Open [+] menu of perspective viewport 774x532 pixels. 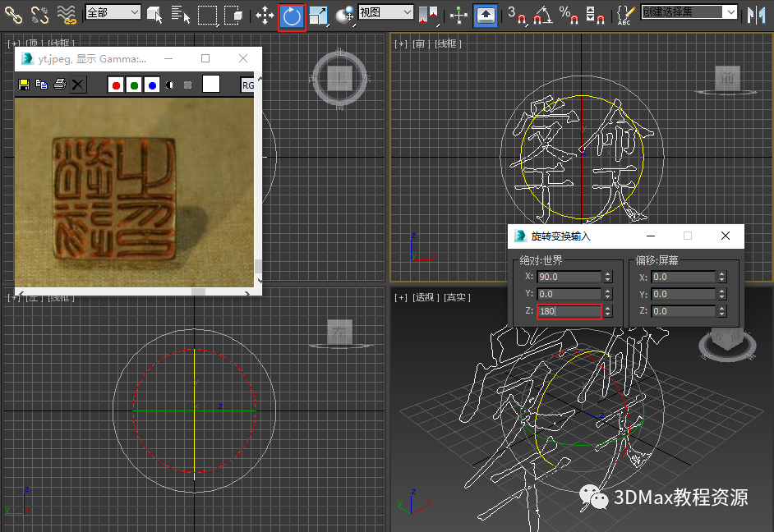coord(400,297)
